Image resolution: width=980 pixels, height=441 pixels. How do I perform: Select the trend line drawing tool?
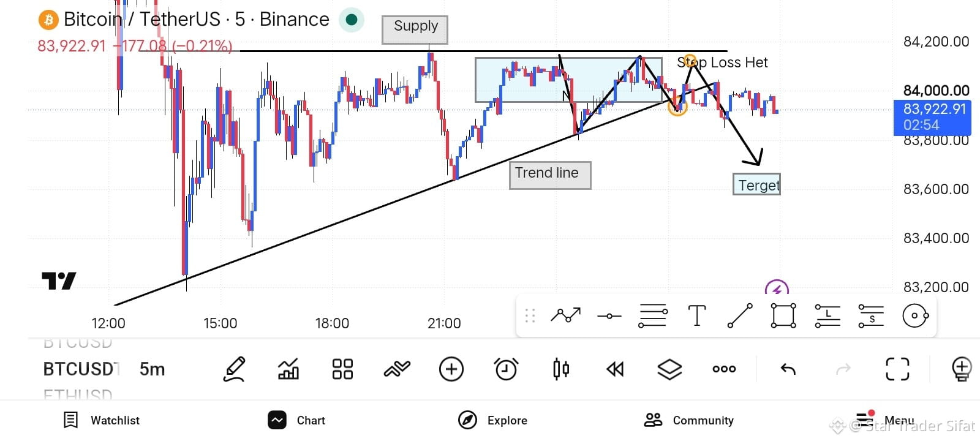click(x=740, y=316)
